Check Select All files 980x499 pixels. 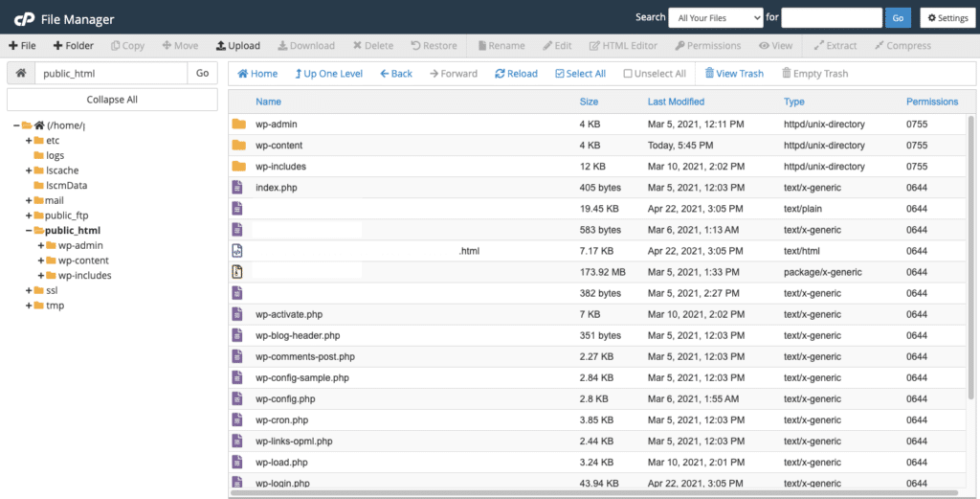coord(581,74)
